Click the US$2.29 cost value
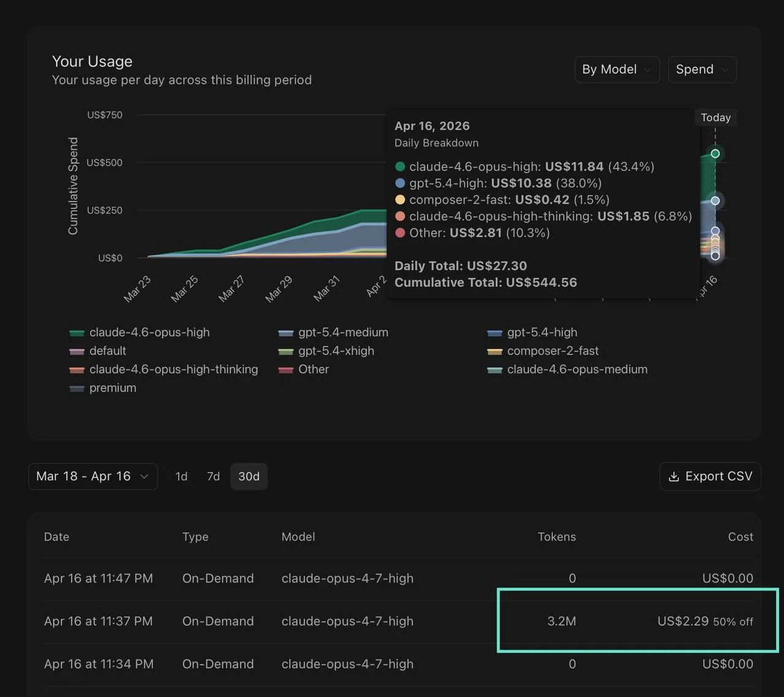Viewport: 784px width, 697px height. pos(683,621)
